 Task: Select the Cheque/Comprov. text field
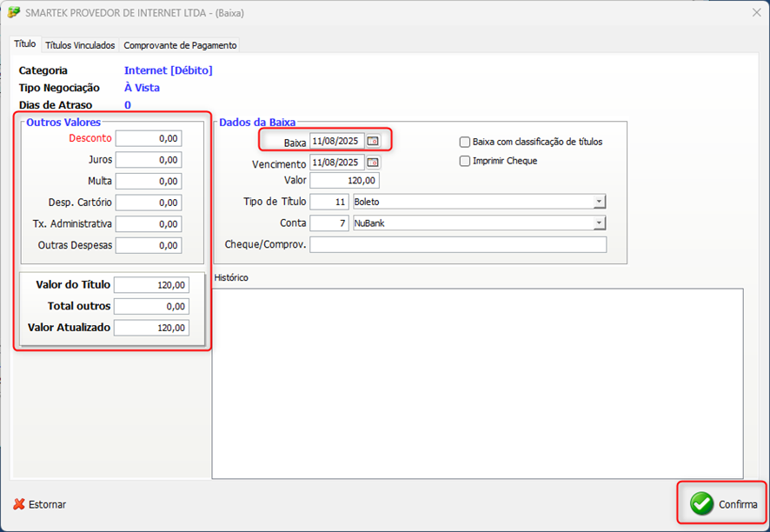coord(457,245)
